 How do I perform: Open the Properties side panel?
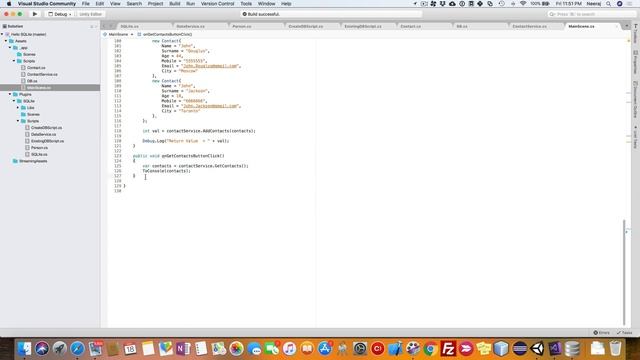click(636, 62)
